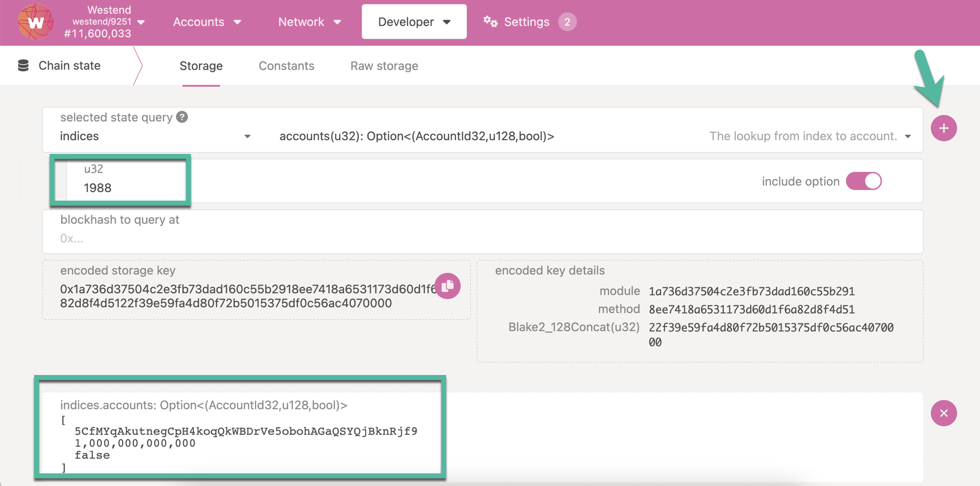980x486 pixels.
Task: Open the Network menu
Action: (x=309, y=22)
